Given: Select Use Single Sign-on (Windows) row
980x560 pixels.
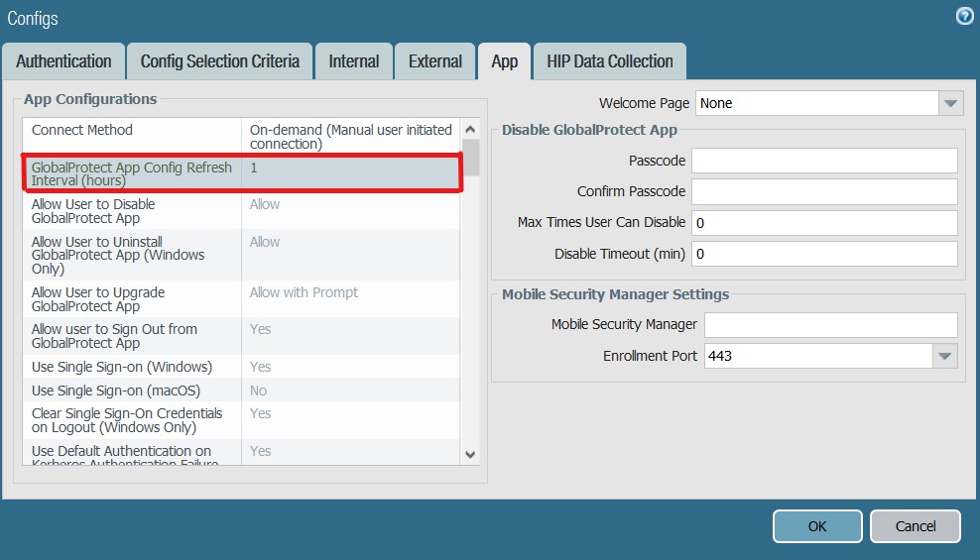Looking at the screenshot, I should [242, 367].
